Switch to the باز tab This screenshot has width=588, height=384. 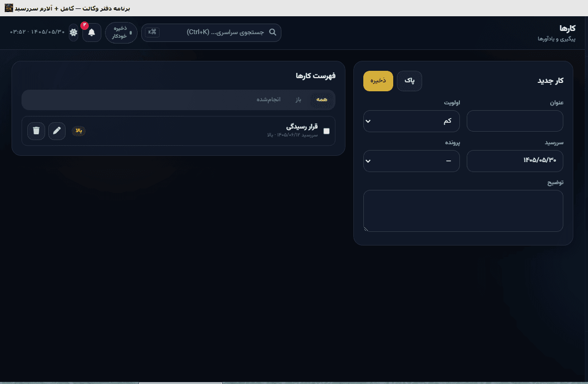click(299, 100)
